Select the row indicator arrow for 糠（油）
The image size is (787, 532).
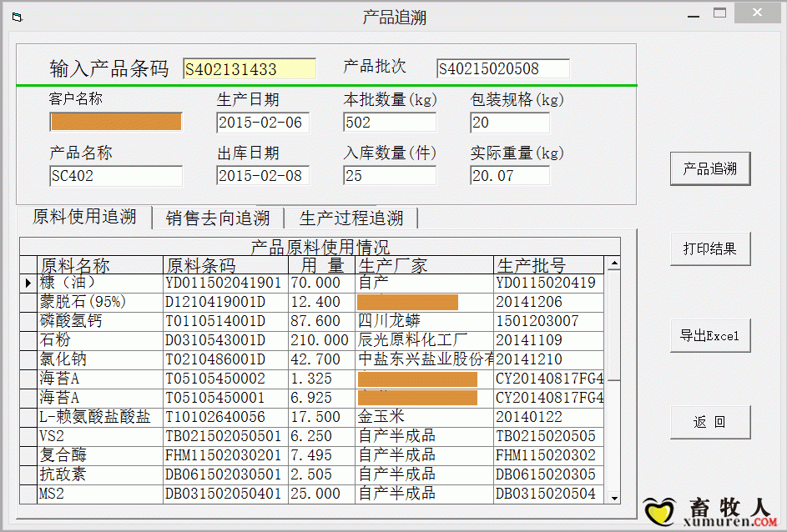pos(28,284)
